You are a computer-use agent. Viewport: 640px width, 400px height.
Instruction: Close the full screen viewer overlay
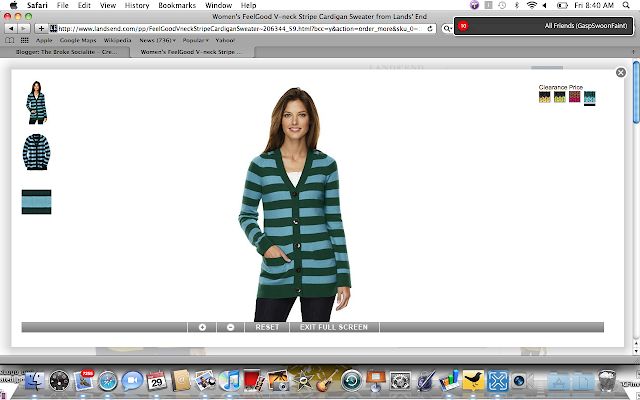tap(621, 72)
